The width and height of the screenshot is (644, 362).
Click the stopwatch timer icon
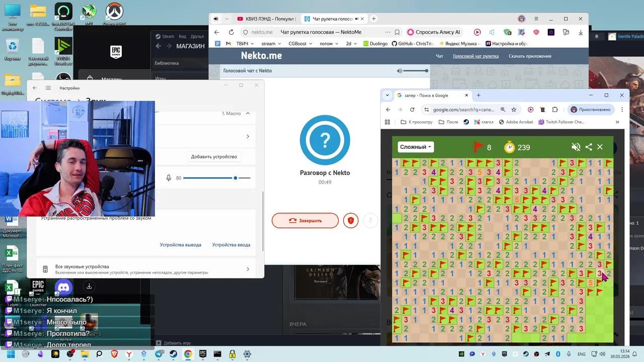[x=510, y=147]
